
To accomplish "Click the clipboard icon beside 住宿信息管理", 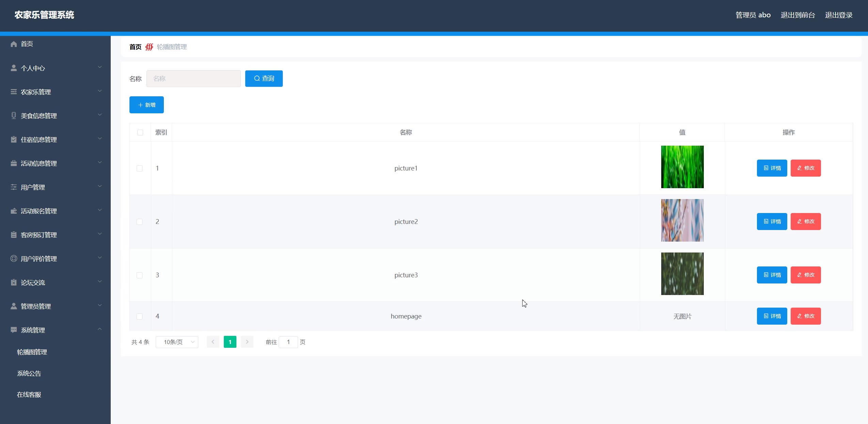I will pyautogui.click(x=14, y=139).
